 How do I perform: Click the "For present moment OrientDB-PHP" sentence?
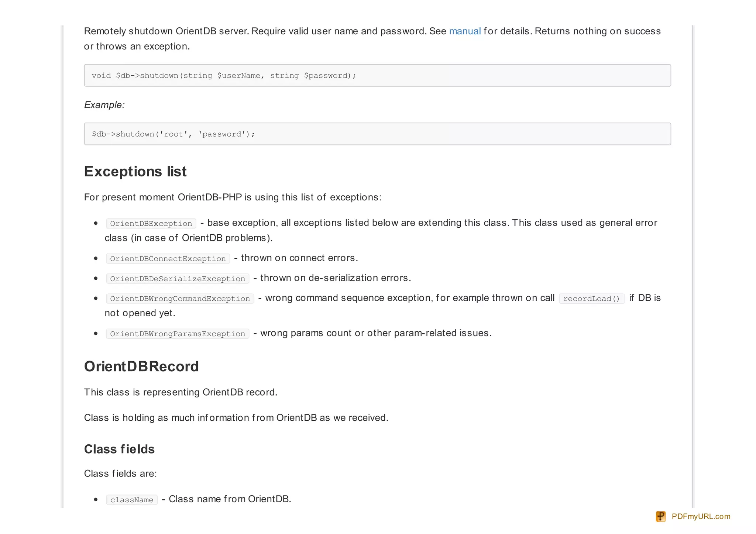[x=233, y=197]
